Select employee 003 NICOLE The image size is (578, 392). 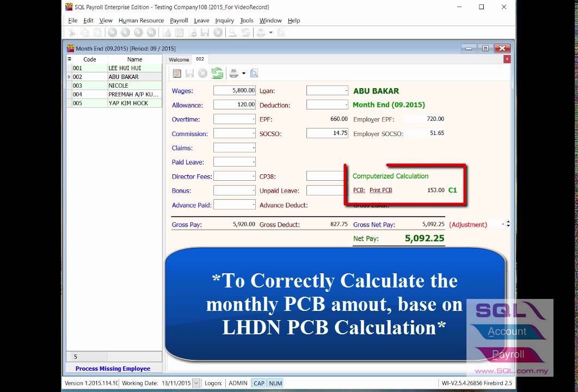pyautogui.click(x=114, y=85)
